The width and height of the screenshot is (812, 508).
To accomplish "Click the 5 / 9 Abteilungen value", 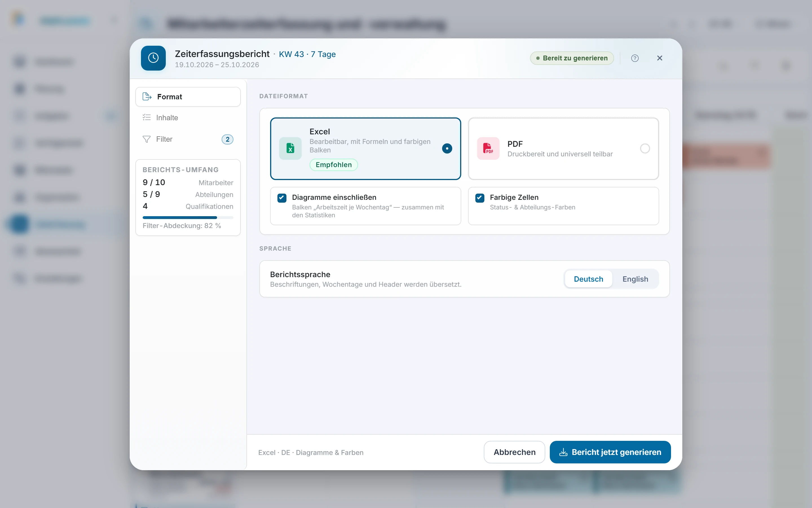I will 151,194.
